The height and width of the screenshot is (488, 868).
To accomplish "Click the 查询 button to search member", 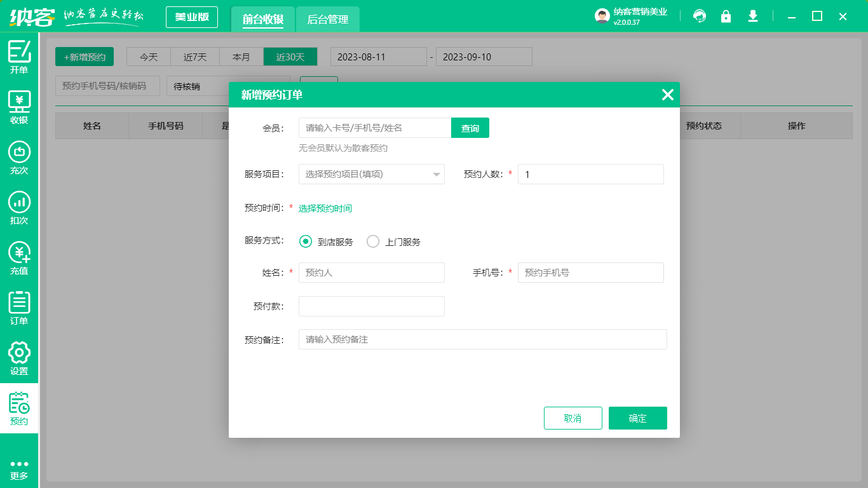I will (470, 128).
